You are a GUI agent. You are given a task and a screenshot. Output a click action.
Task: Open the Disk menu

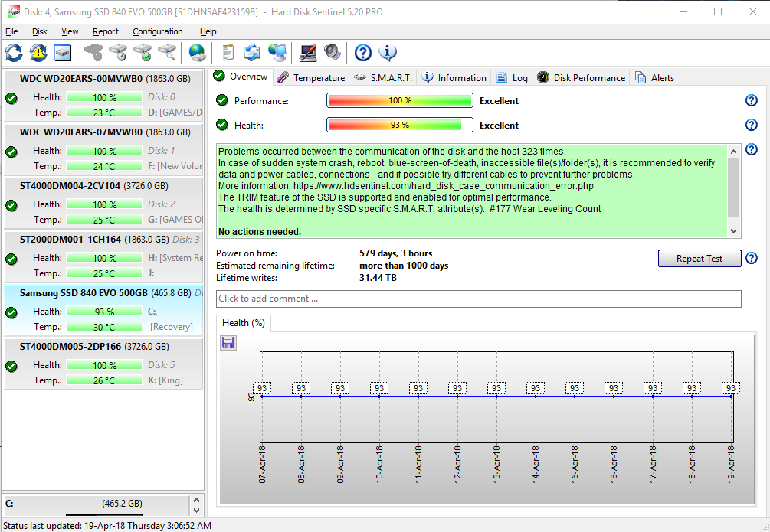point(40,31)
